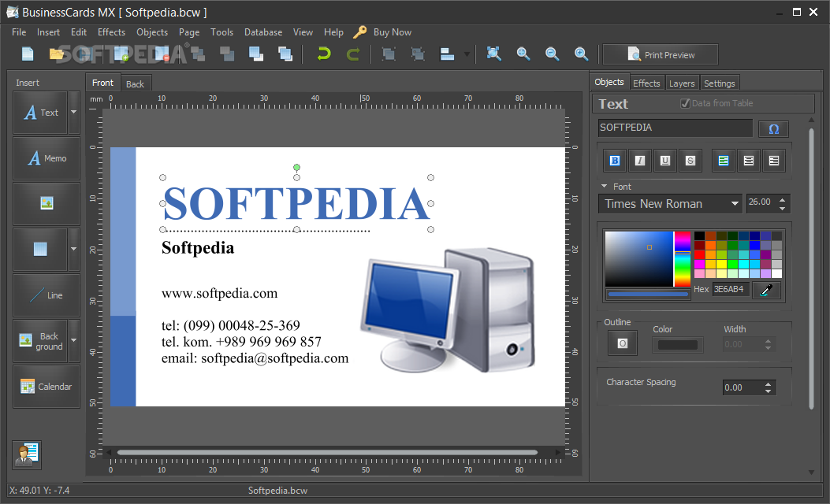830x504 pixels.
Task: Expand the shape tool dropdown arrow
Action: 73,249
